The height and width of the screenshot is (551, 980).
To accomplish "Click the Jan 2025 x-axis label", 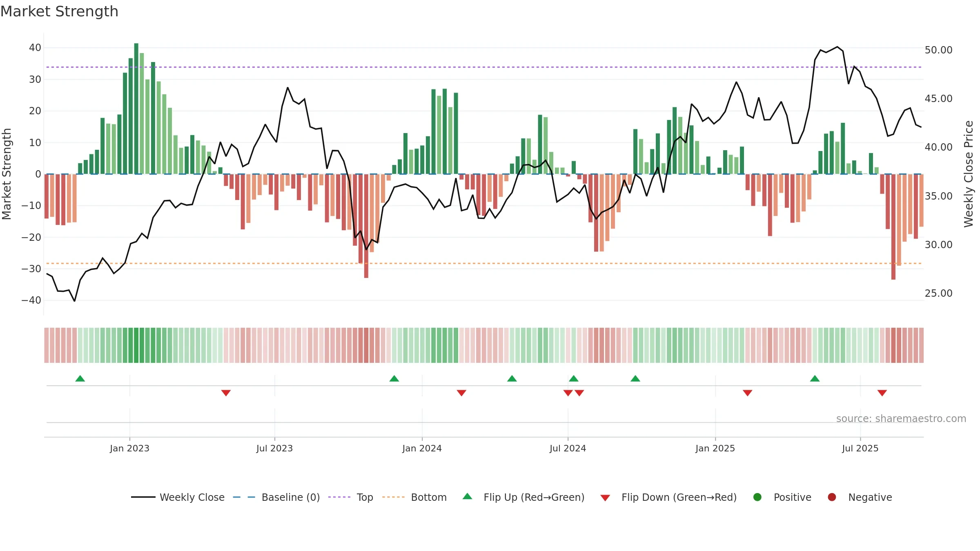I will pyautogui.click(x=715, y=448).
